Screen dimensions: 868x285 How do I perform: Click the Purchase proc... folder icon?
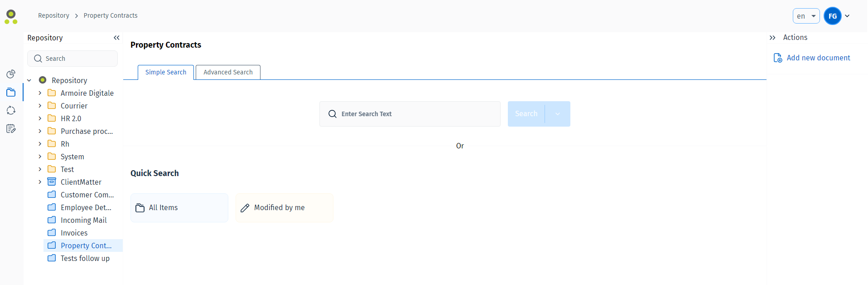(x=52, y=131)
